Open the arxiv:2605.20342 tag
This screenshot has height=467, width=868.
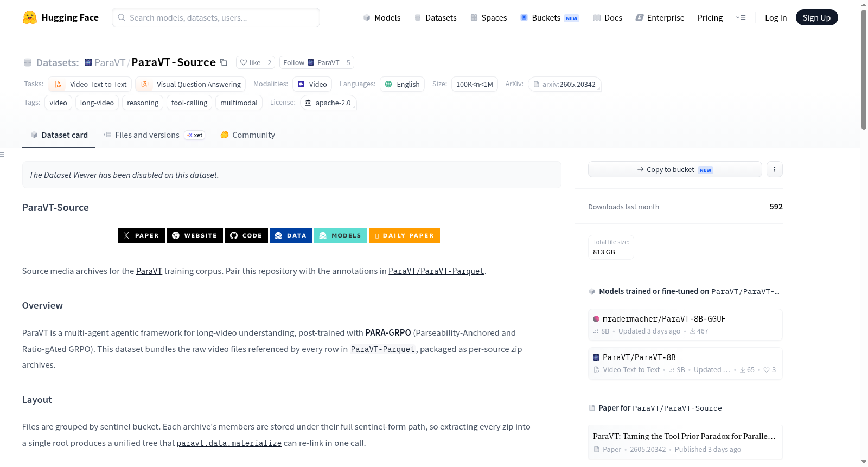pyautogui.click(x=564, y=84)
